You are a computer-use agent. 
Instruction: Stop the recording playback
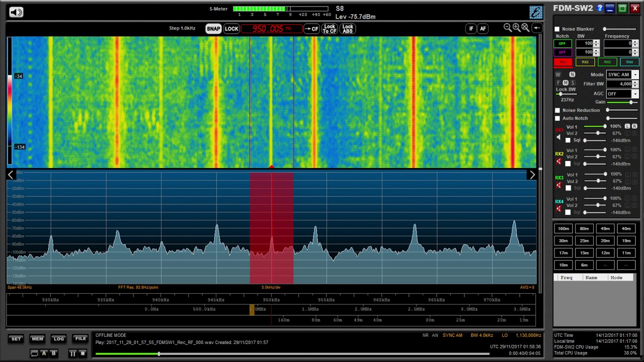(83, 353)
